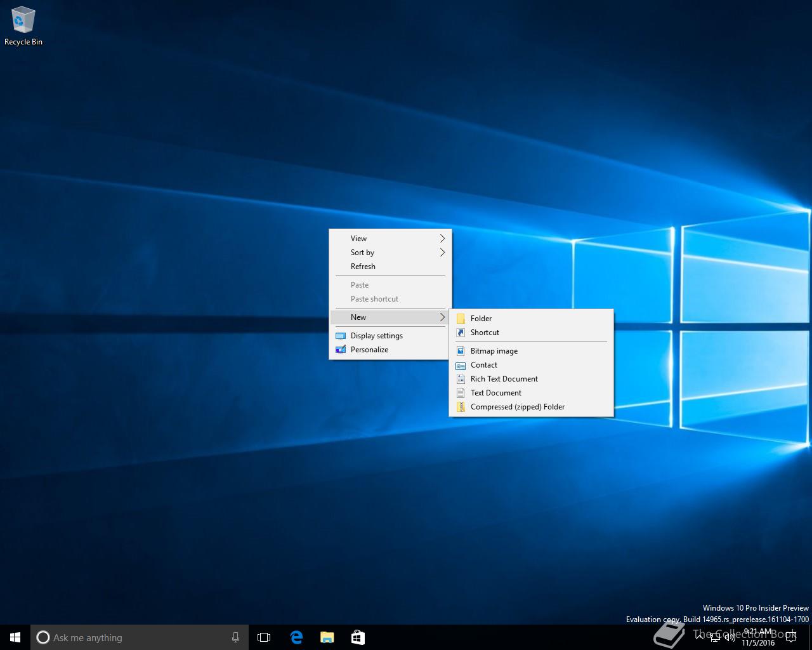
Task: Open the Recycle Bin desktop icon
Action: click(x=23, y=27)
